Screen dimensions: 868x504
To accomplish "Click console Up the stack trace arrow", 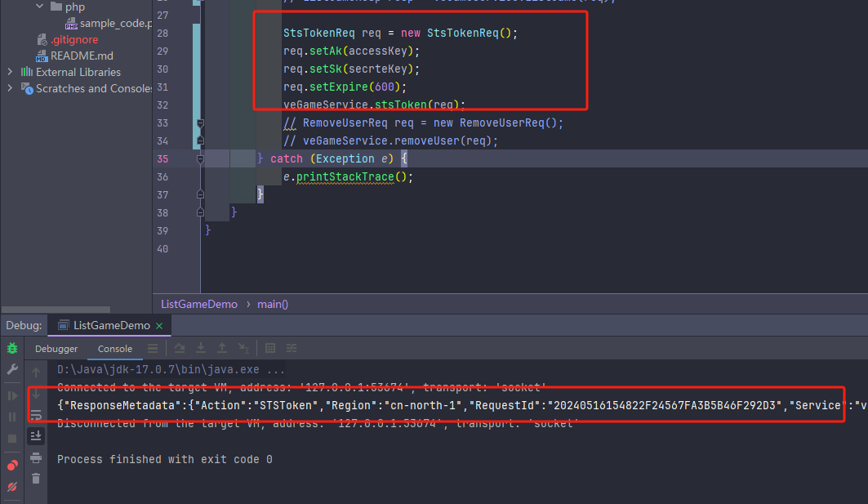I will (x=36, y=372).
